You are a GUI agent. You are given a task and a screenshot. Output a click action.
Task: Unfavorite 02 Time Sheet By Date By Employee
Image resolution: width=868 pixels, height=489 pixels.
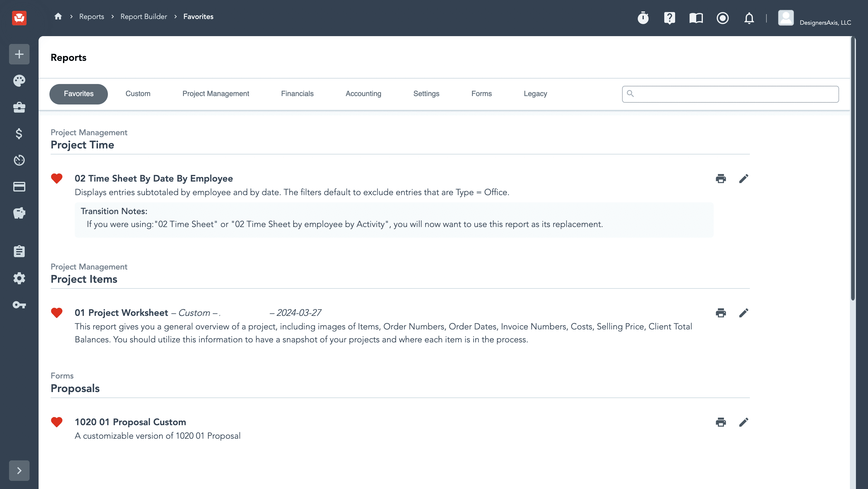point(57,178)
